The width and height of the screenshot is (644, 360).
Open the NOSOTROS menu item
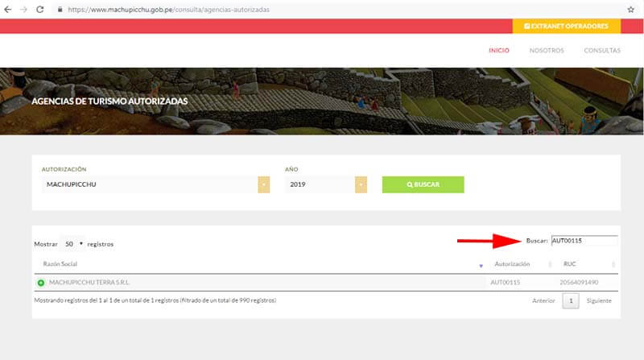tap(547, 51)
